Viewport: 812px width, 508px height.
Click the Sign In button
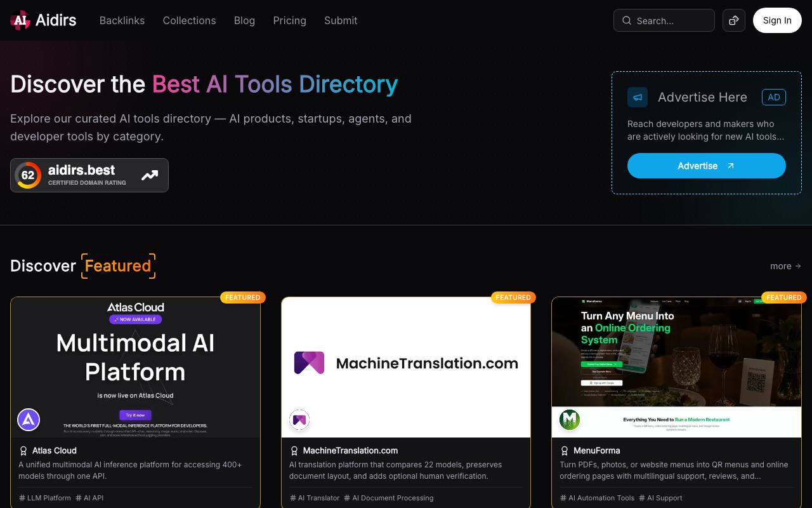[777, 20]
